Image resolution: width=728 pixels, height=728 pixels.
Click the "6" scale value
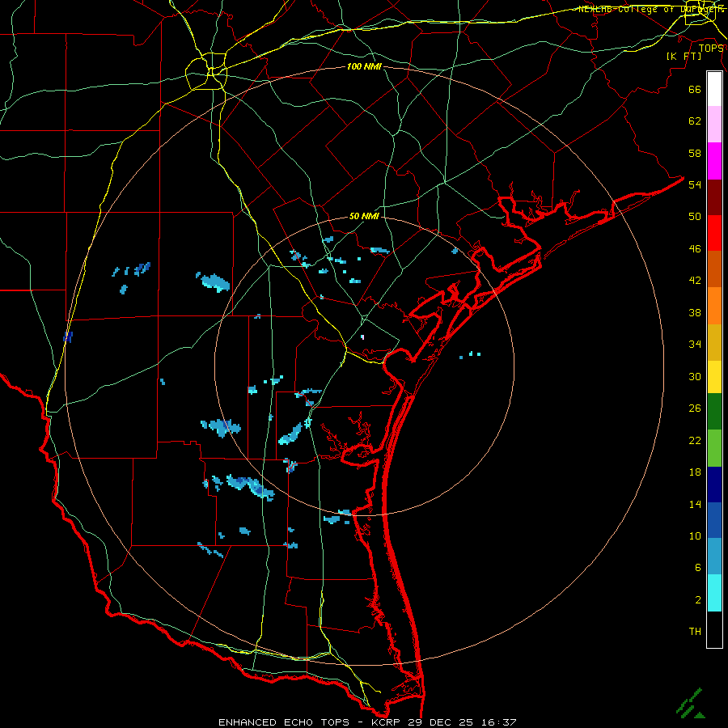tap(698, 567)
